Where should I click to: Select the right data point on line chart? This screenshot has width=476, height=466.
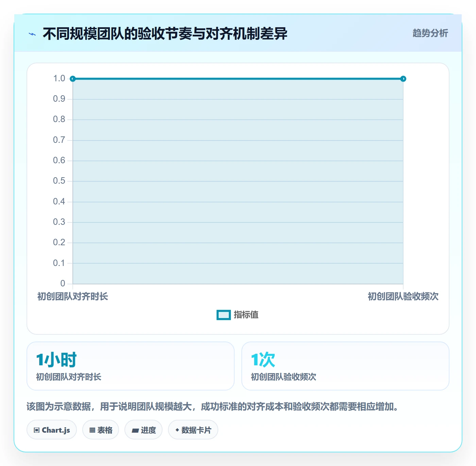(403, 79)
